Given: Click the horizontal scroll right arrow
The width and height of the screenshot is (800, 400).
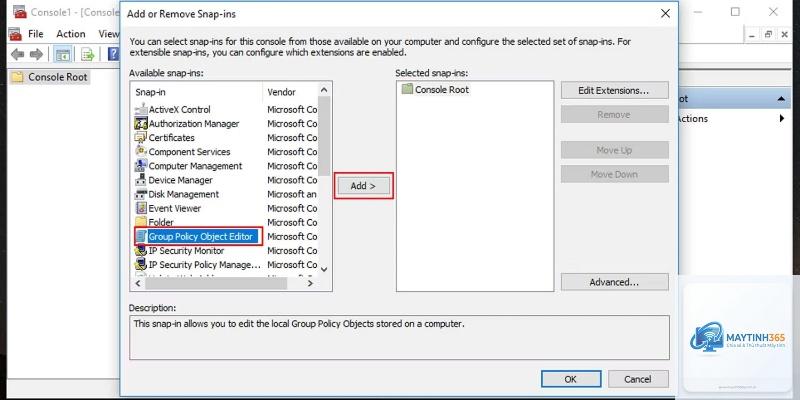Looking at the screenshot, I should 310,283.
